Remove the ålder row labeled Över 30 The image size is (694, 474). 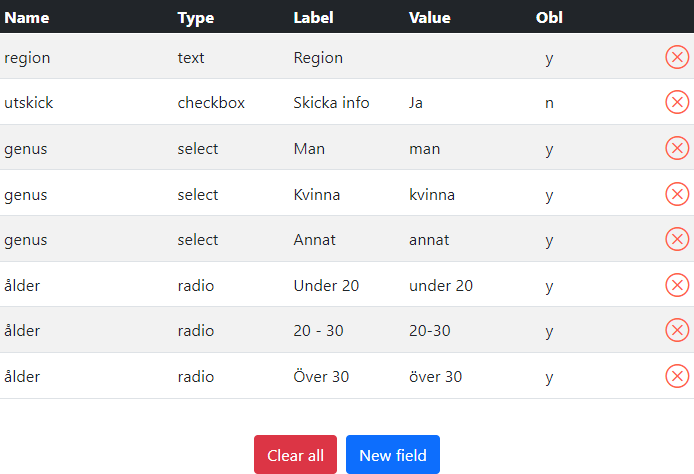click(677, 376)
